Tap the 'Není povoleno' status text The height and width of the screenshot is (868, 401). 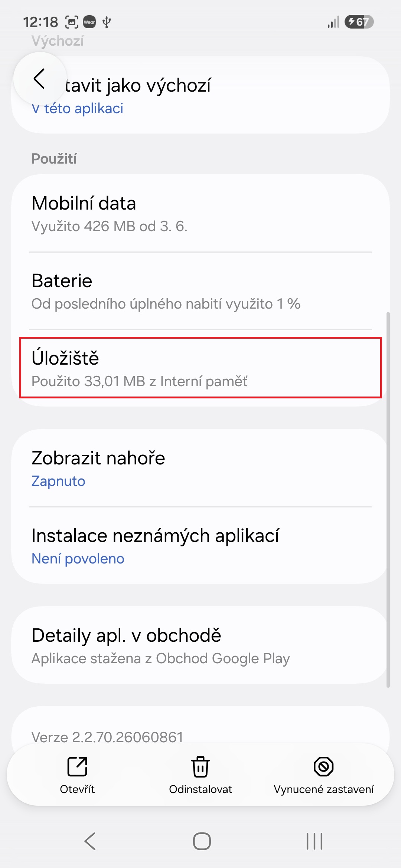pos(78,559)
